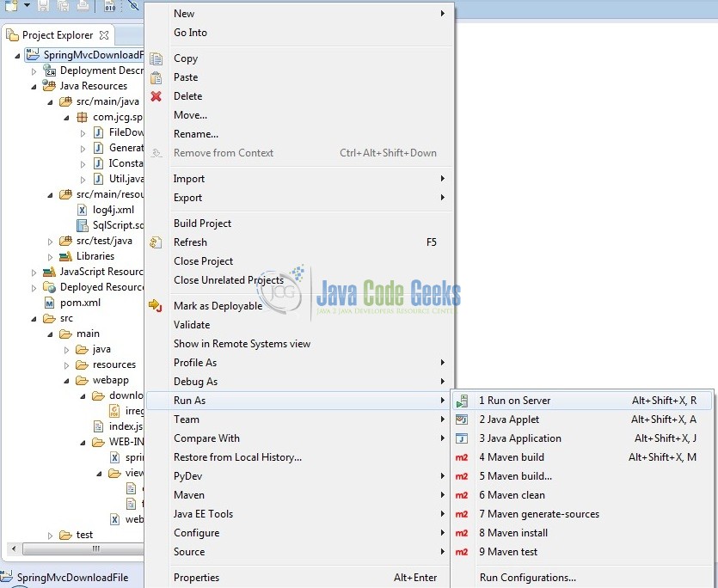
Task: Open the Debug As submenu
Action: tap(299, 382)
